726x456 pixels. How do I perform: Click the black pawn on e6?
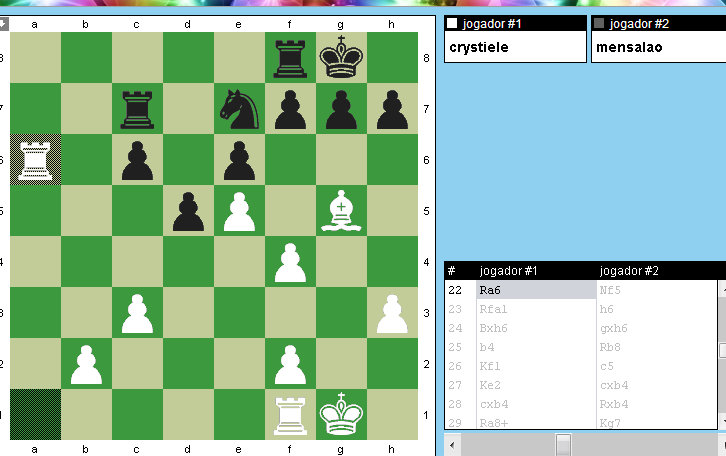pos(239,160)
